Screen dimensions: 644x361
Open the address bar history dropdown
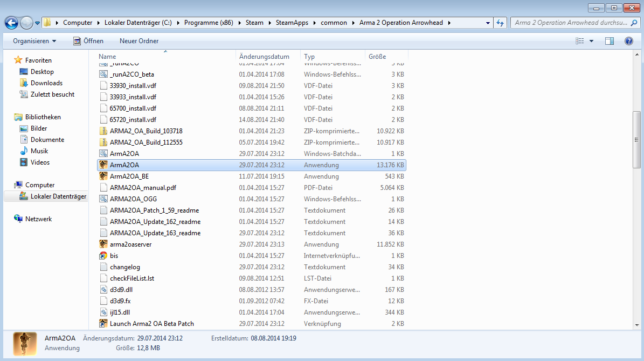pyautogui.click(x=488, y=23)
